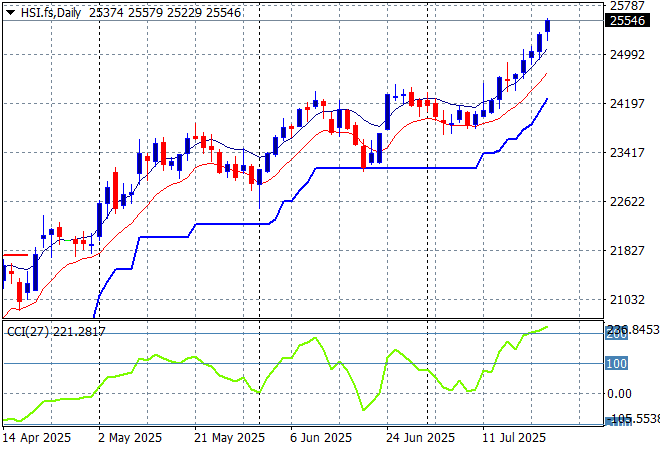This screenshot has width=660, height=450.
Task: Click the CCI 100 level marker
Action: (x=616, y=363)
